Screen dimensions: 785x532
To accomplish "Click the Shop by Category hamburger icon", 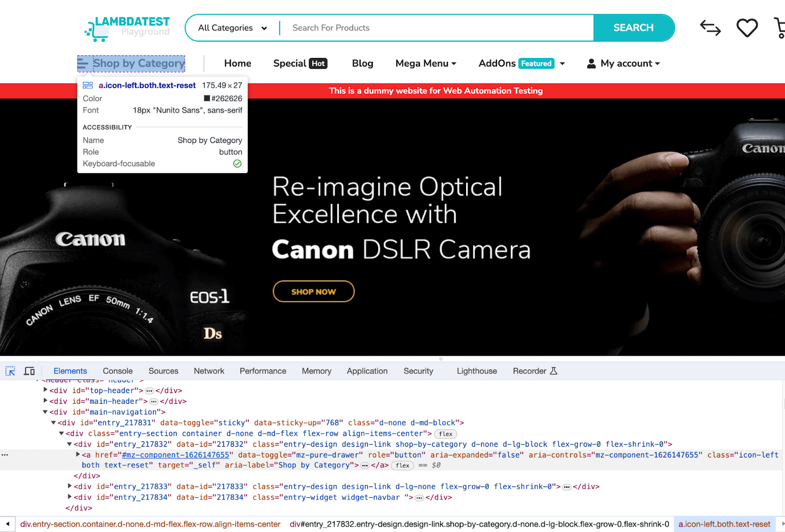I will tap(83, 64).
